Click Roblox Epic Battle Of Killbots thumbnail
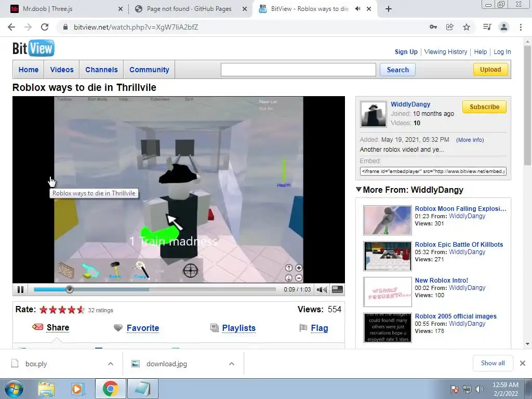This screenshot has width=532, height=399. (388, 256)
